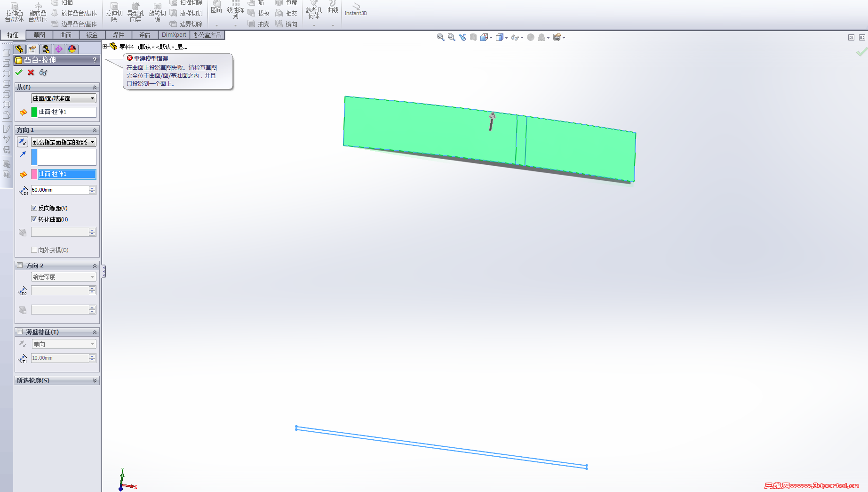The image size is (868, 492).
Task: Click the Display Style cube icon
Action: [x=500, y=37]
